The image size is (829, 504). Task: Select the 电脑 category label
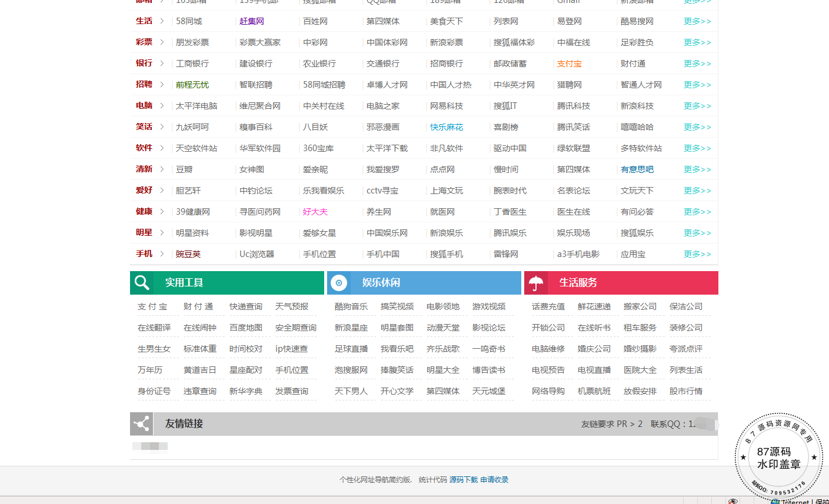(x=144, y=106)
